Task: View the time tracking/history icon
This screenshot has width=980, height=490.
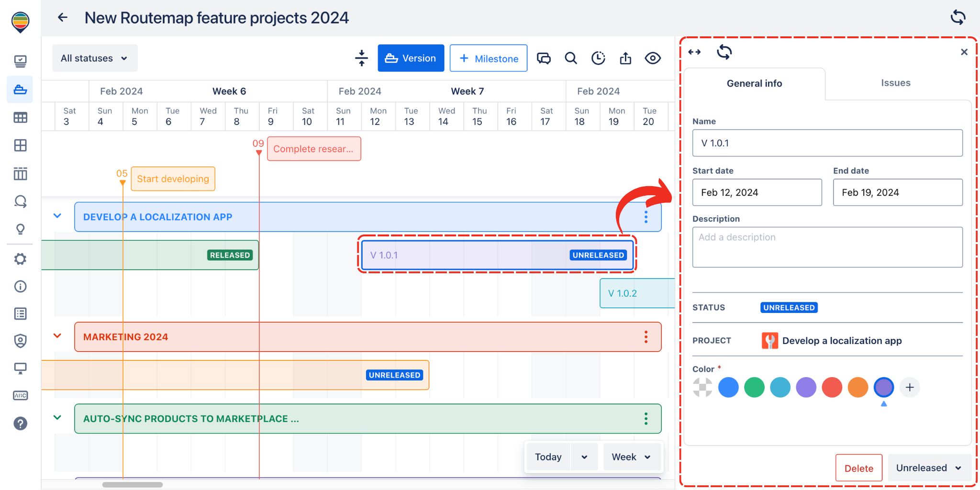Action: click(x=598, y=58)
